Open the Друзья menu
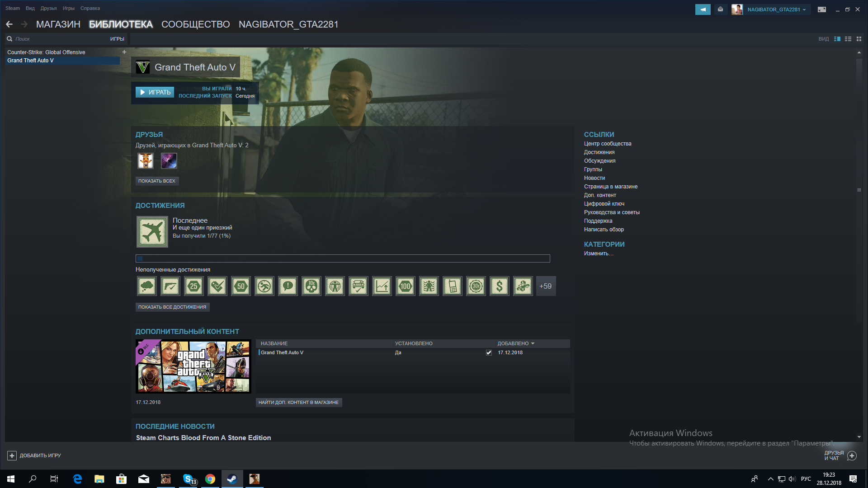Viewport: 868px width, 488px height. click(48, 8)
